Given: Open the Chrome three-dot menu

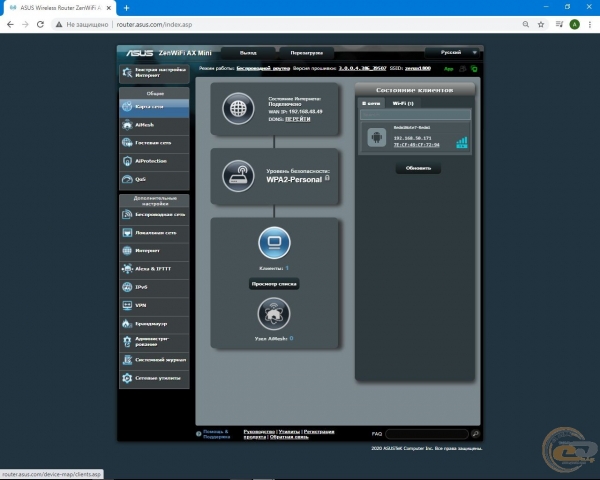Looking at the screenshot, I should click(x=590, y=24).
